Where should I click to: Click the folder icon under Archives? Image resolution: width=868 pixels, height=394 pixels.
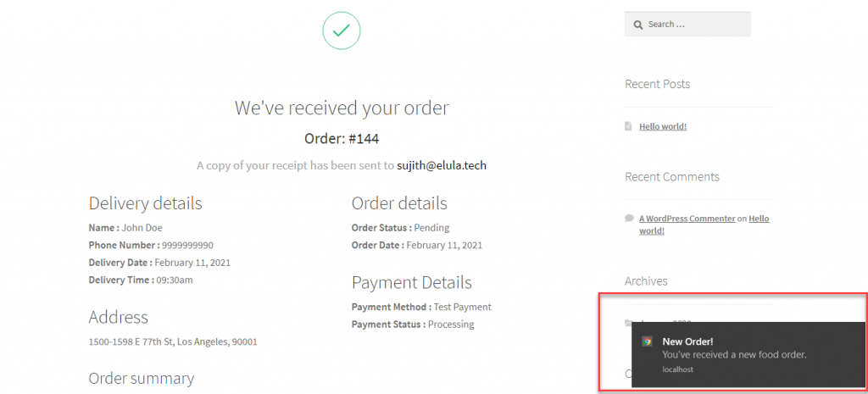628,323
